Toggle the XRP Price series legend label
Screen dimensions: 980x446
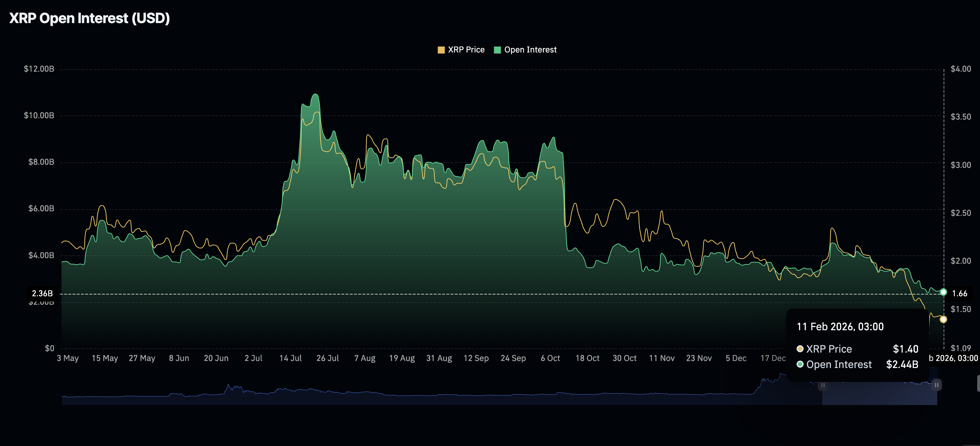(x=466, y=50)
